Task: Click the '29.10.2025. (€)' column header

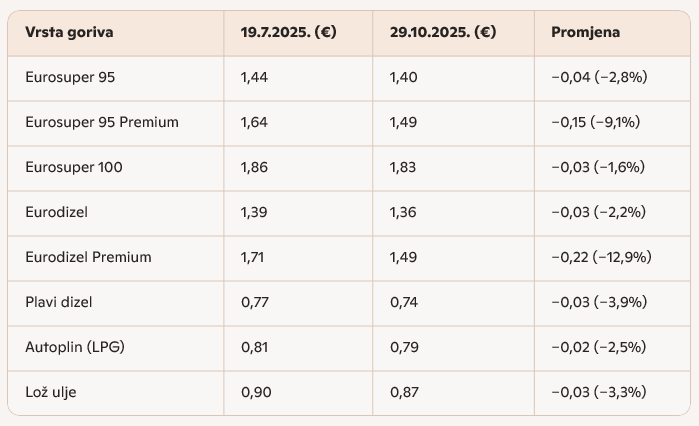Action: [443, 32]
